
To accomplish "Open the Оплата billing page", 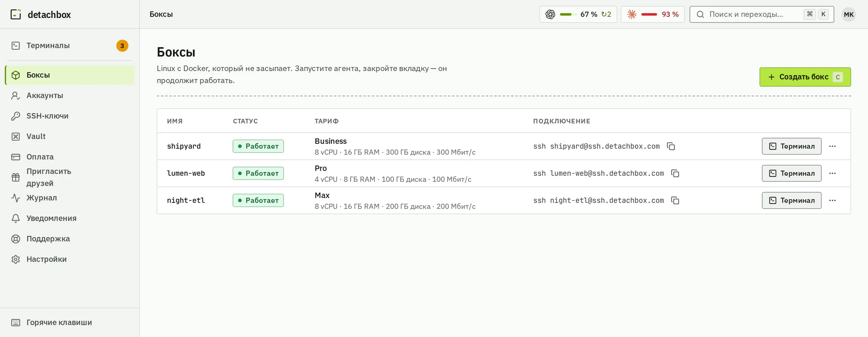I will (69, 157).
